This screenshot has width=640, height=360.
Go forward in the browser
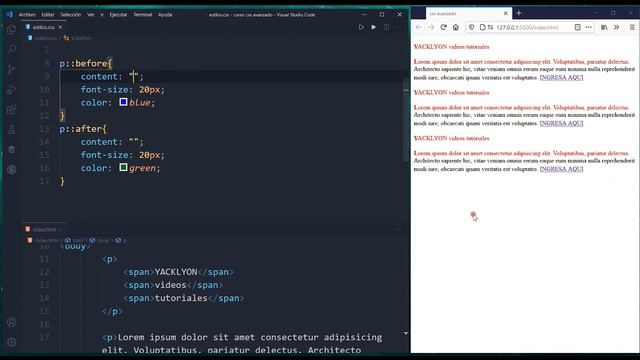pyautogui.click(x=431, y=27)
